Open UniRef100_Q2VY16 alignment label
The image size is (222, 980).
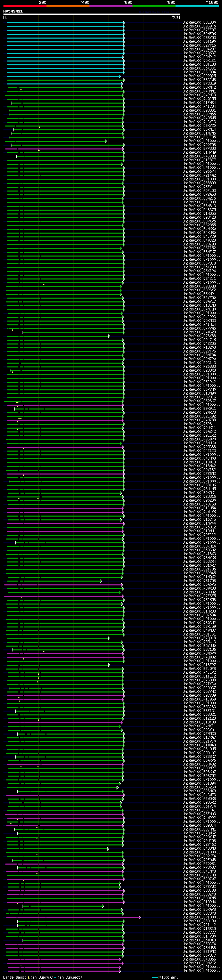click(x=199, y=45)
